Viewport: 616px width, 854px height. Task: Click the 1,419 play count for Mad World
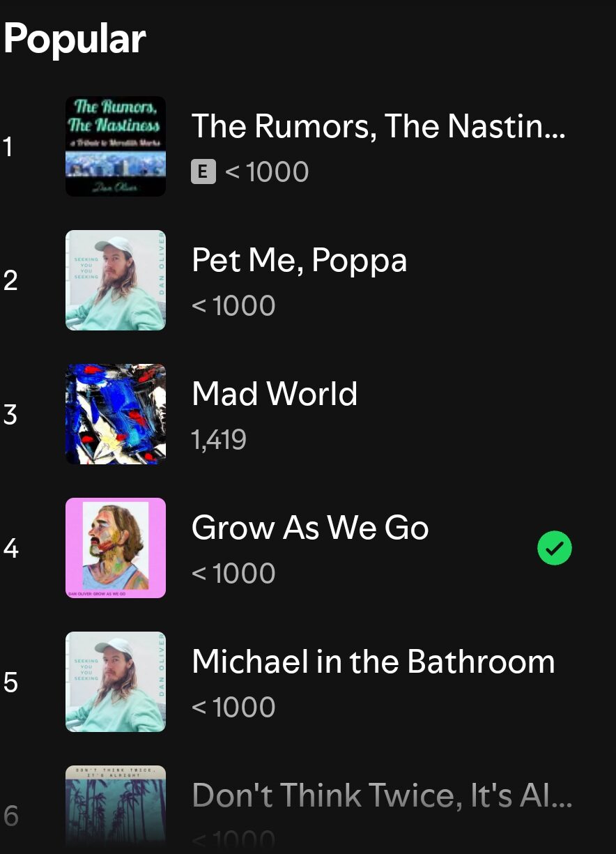[219, 440]
